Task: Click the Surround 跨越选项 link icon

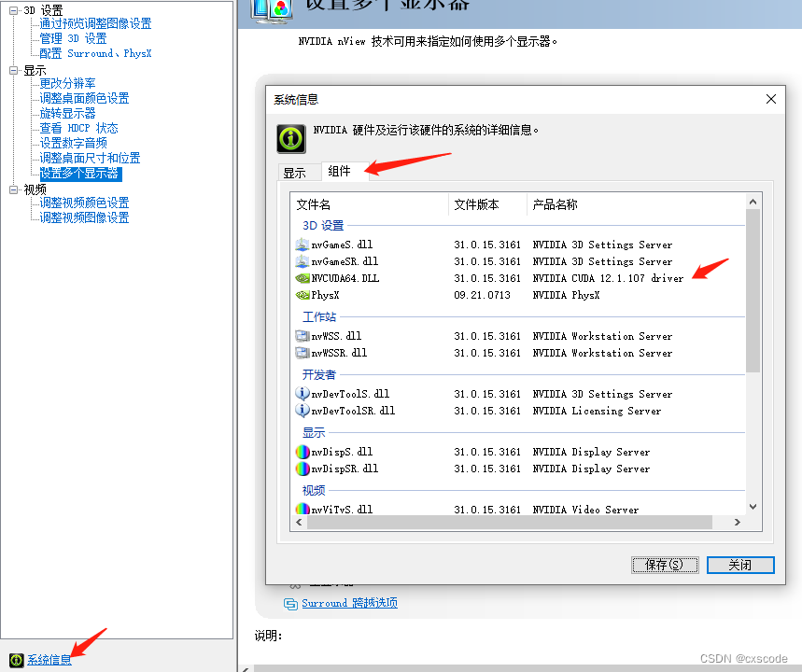Action: click(290, 604)
